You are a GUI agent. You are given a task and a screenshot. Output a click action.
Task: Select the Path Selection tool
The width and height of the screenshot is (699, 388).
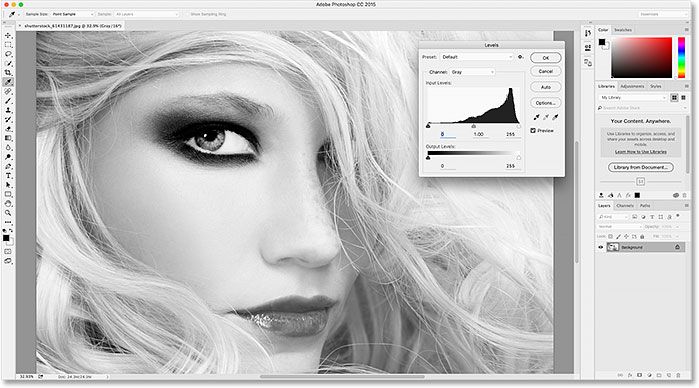click(x=8, y=185)
